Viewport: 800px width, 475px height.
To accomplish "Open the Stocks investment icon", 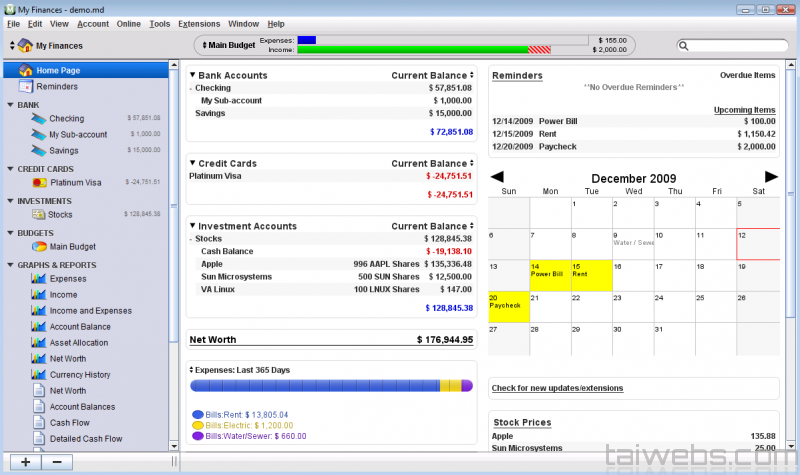I will point(39,215).
